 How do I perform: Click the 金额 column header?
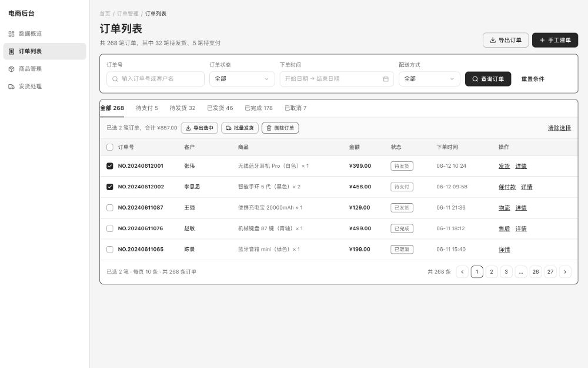tap(355, 147)
